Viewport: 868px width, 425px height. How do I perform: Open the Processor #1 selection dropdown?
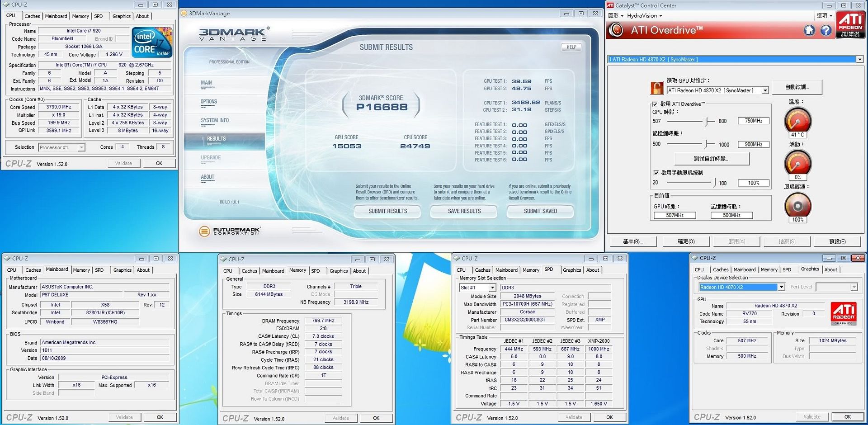pyautogui.click(x=81, y=147)
